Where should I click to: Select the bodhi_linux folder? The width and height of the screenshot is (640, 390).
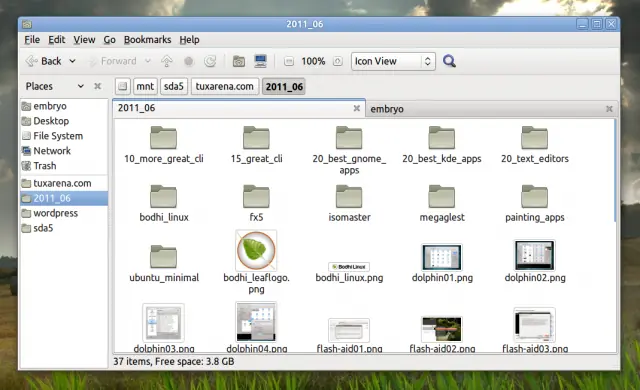(164, 203)
